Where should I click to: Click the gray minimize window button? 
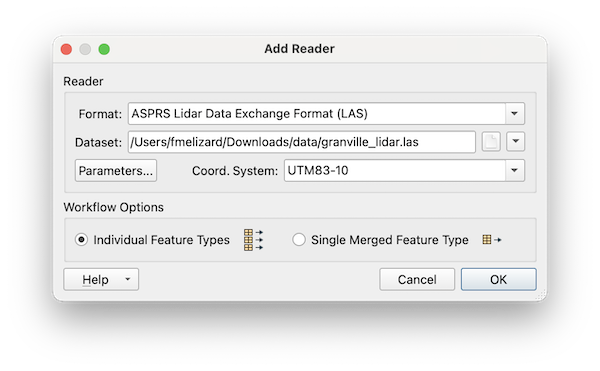point(85,49)
